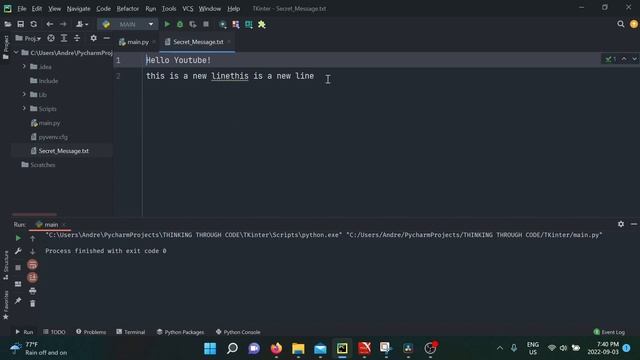Open Run panel wrench settings icon
Image resolution: width=640 pixels, height=360 pixels.
(18, 251)
